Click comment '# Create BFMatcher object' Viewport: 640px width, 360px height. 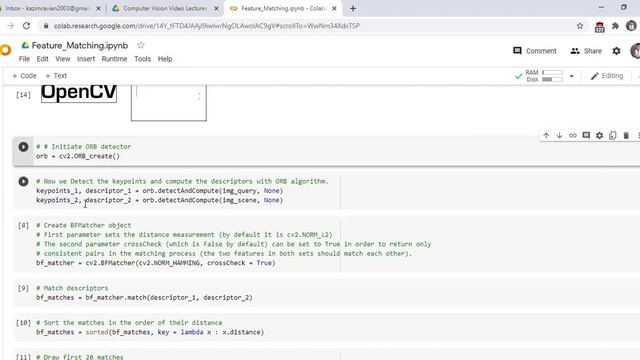(84, 225)
